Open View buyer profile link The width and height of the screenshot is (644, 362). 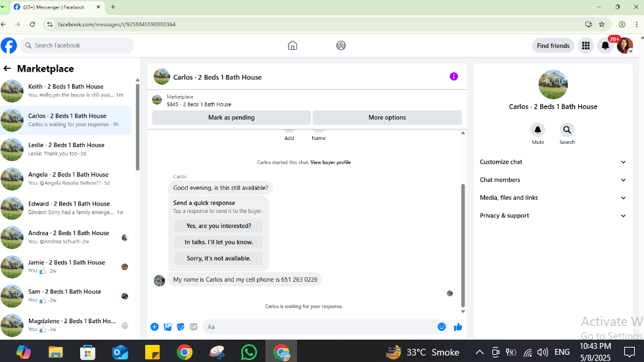[331, 162]
